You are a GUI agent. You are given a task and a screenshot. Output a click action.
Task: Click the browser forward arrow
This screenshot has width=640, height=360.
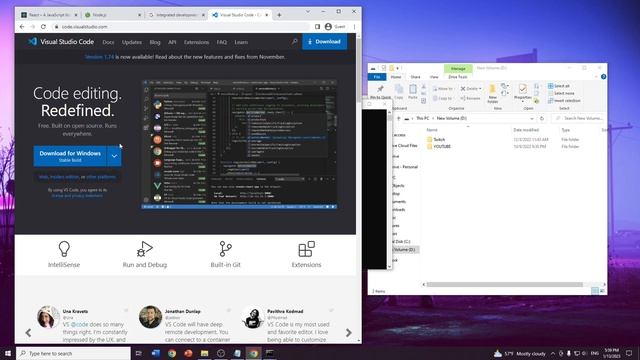33,27
